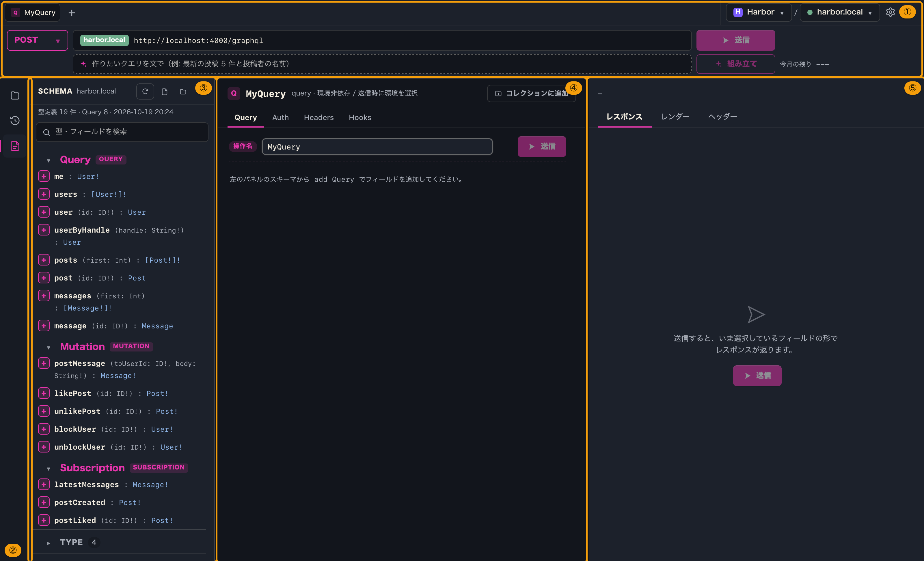The image size is (924, 561).
Task: Add the message field with its plus icon
Action: click(44, 326)
